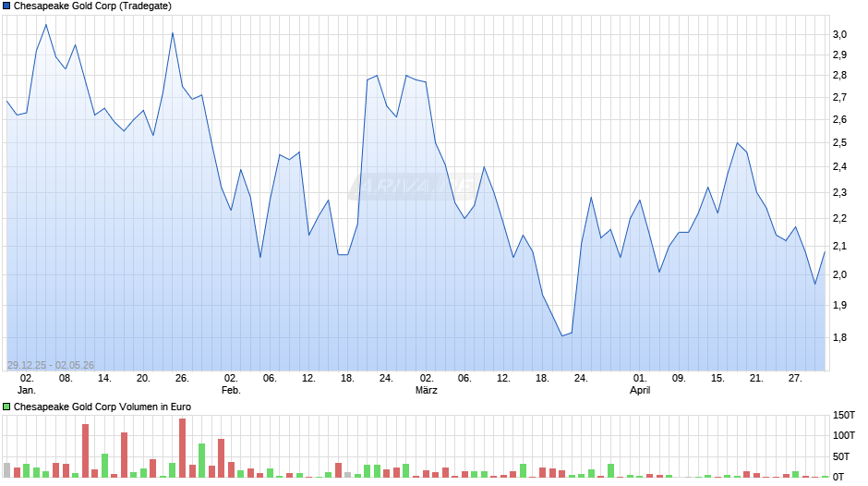
Task: Click the '24.' February date label
Action: (x=386, y=379)
